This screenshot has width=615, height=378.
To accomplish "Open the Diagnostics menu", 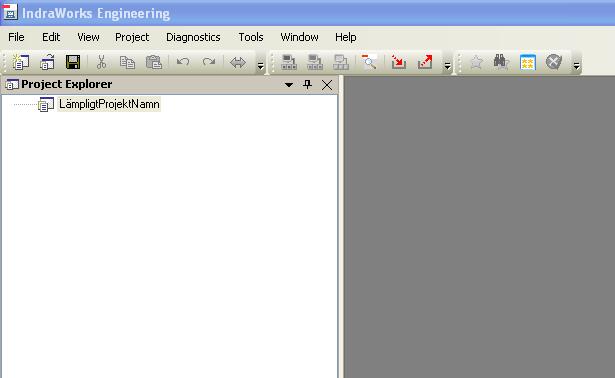I will pos(193,37).
